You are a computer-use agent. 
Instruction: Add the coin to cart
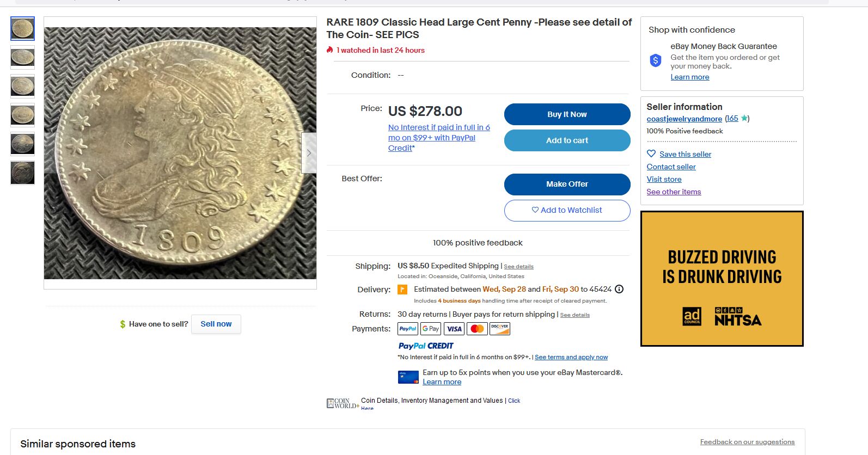click(567, 140)
